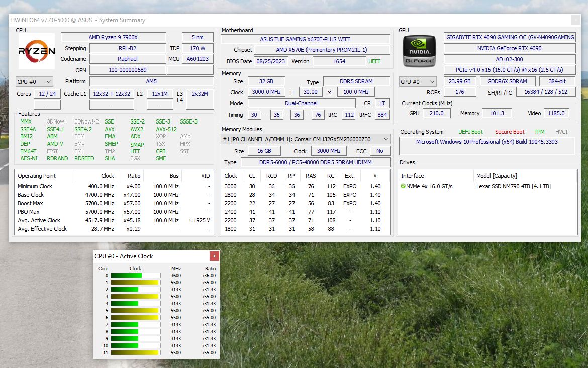This screenshot has width=588, height=368.
Task: Click the green check icon beside NVMe
Action: tap(403, 186)
